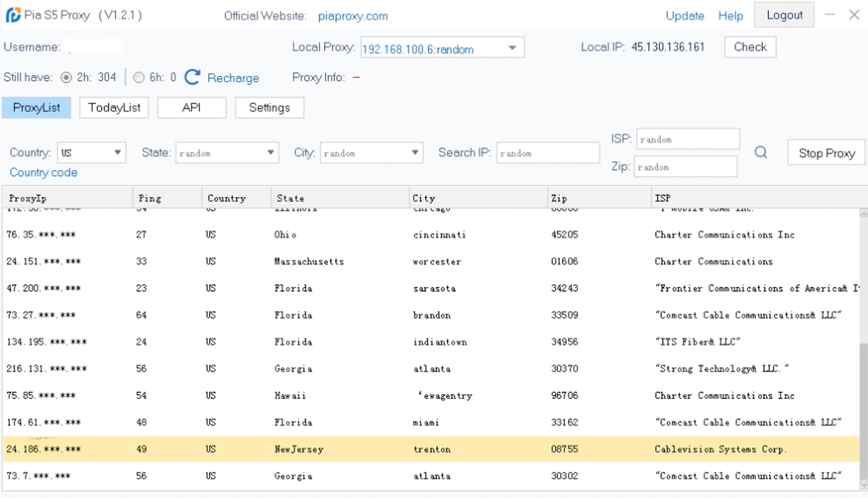Click the magnifier search icon
Screen dimensions: 868x498
point(761,152)
